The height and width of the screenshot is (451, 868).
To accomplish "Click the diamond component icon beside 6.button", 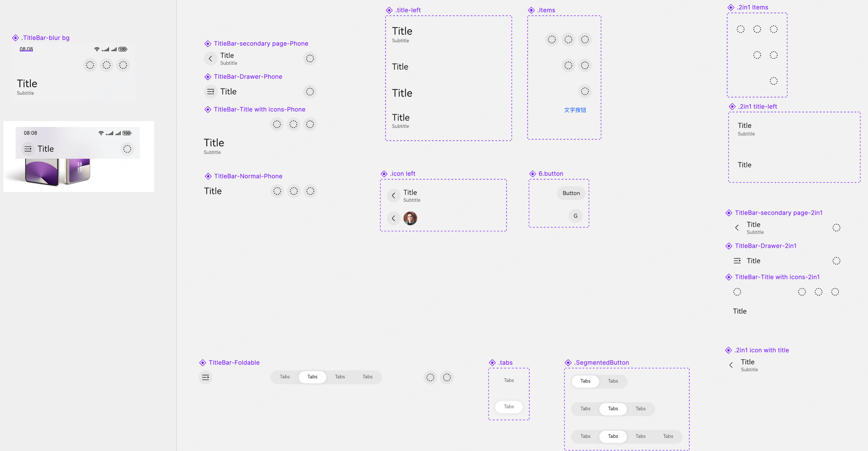I will coord(532,174).
